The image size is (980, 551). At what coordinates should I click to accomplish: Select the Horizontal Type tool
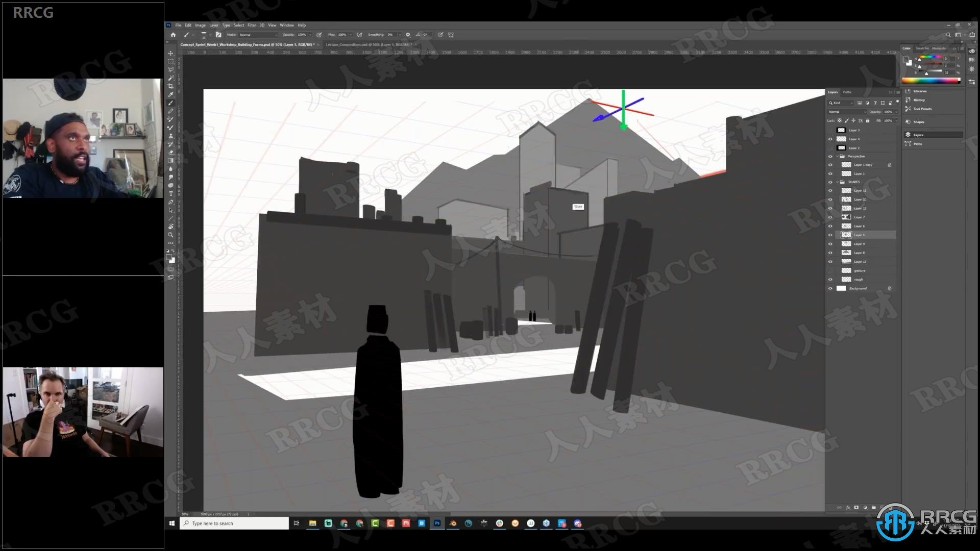coord(170,193)
